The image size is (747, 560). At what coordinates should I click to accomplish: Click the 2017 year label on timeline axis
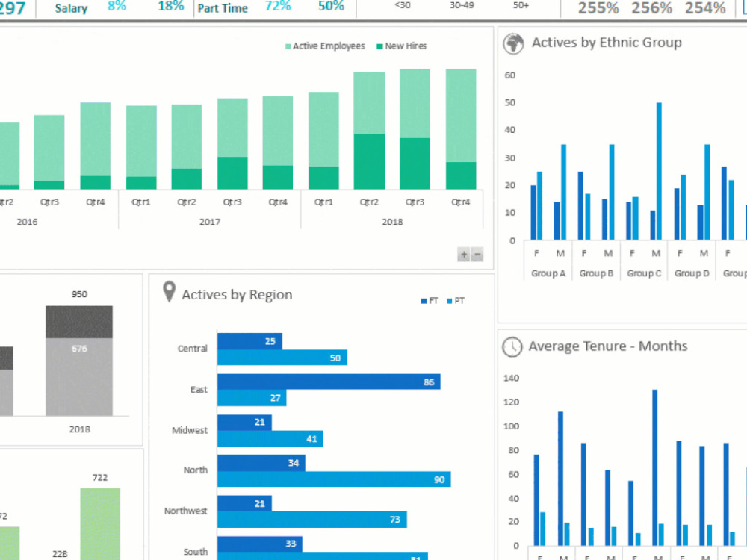coord(210,222)
